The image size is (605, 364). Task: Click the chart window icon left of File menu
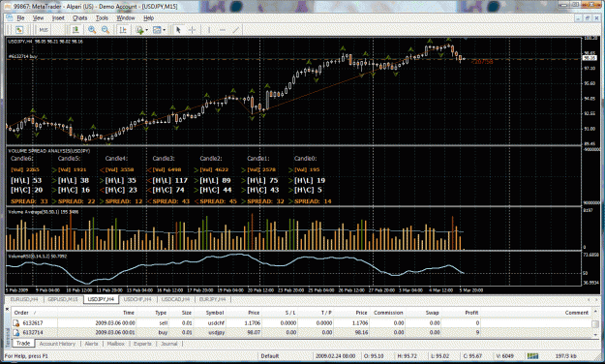(x=10, y=18)
